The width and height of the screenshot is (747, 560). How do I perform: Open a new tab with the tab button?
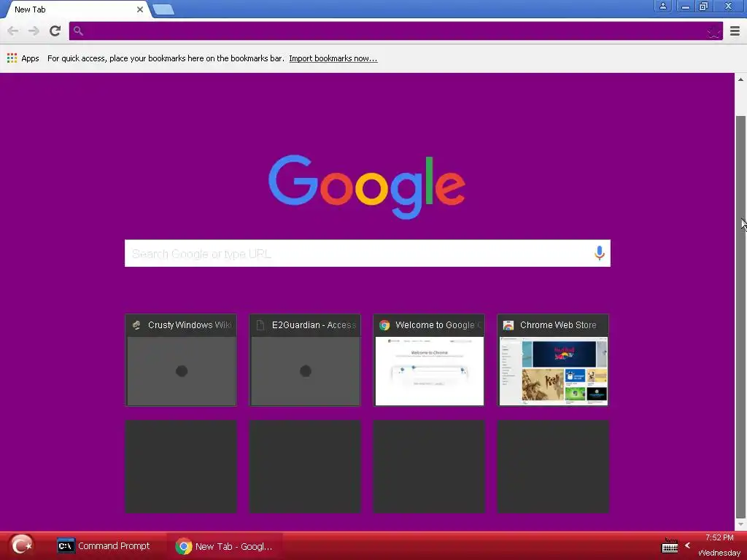(163, 9)
